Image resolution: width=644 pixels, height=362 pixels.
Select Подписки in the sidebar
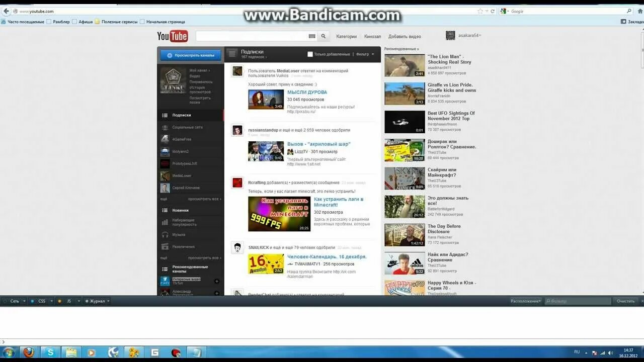pos(190,115)
